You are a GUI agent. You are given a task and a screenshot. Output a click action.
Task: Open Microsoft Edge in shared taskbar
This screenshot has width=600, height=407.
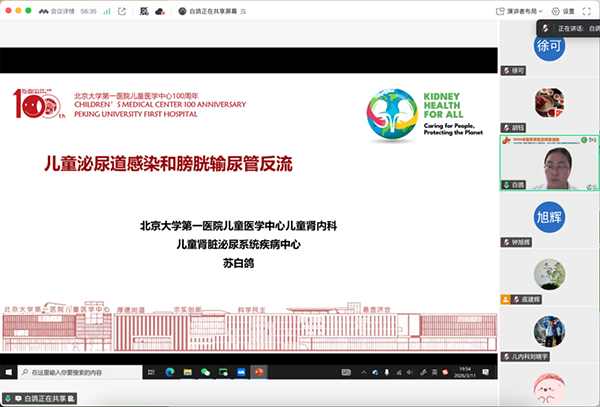coord(170,372)
